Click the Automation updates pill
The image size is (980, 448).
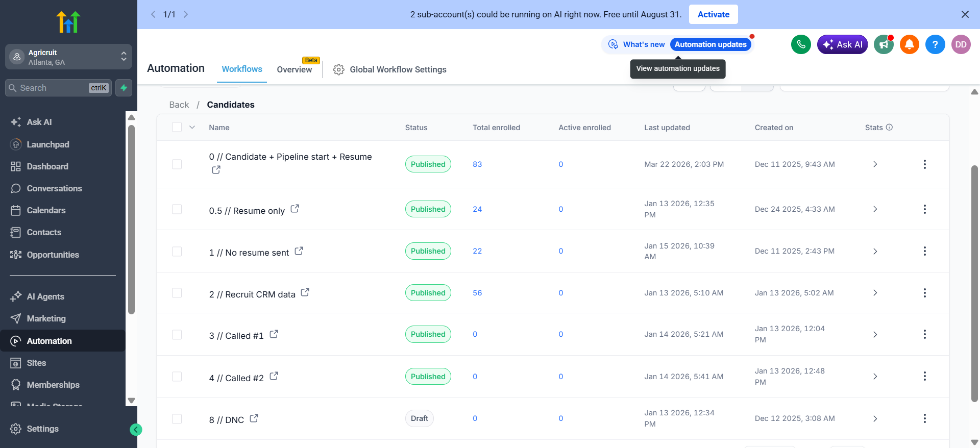(710, 44)
